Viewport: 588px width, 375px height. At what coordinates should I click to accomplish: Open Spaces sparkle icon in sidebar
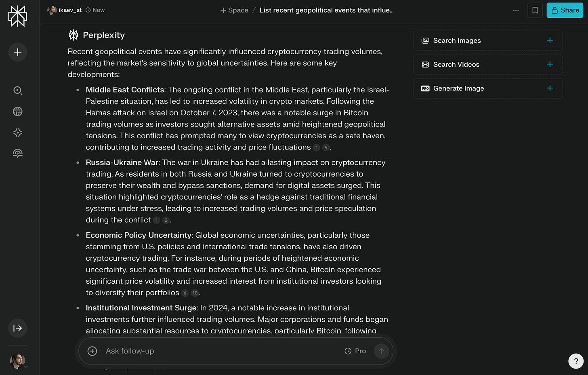click(18, 133)
